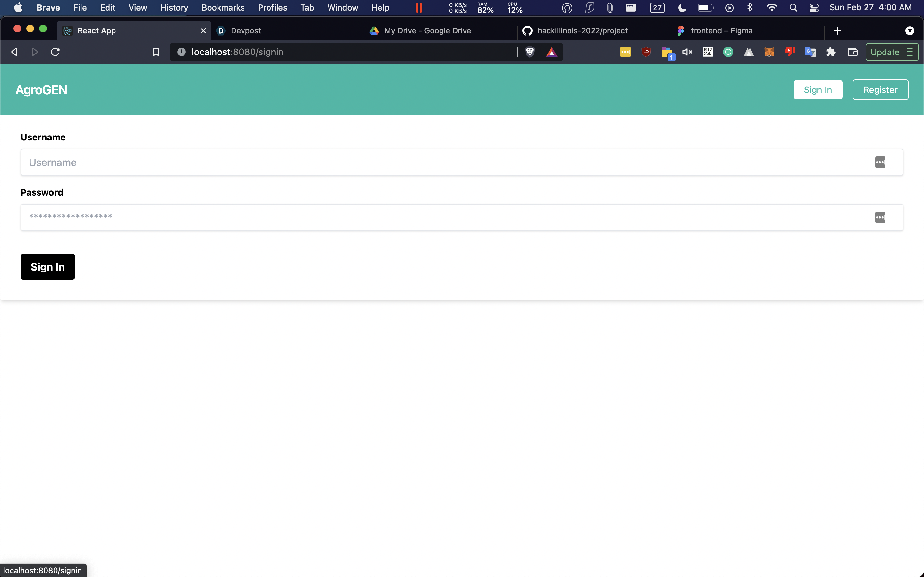Open the Bookmarks menu
The width and height of the screenshot is (924, 577).
[223, 8]
